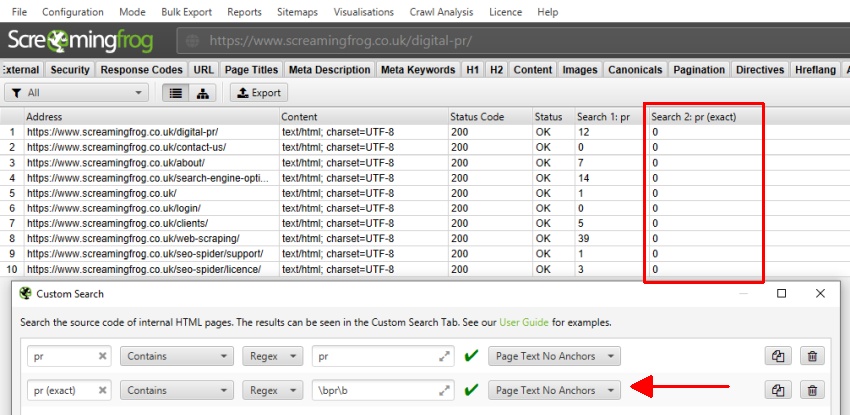Click the Screaming Frog logo
The width and height of the screenshot is (850, 415).
pyautogui.click(x=81, y=41)
